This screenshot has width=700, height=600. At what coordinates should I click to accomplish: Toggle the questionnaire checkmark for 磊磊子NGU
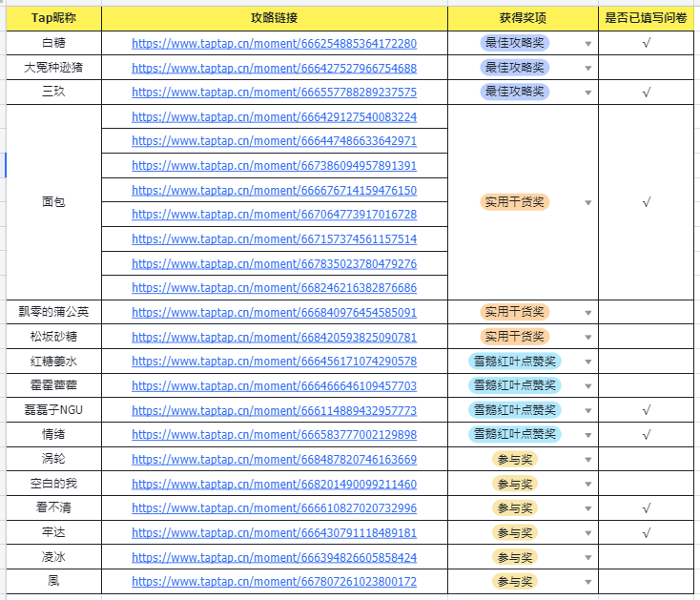pos(646,410)
